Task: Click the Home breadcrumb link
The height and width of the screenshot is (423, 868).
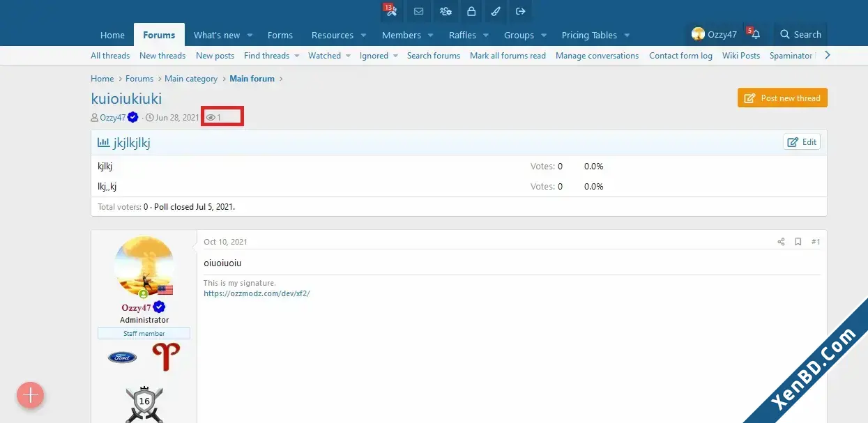Action: pyautogui.click(x=102, y=79)
